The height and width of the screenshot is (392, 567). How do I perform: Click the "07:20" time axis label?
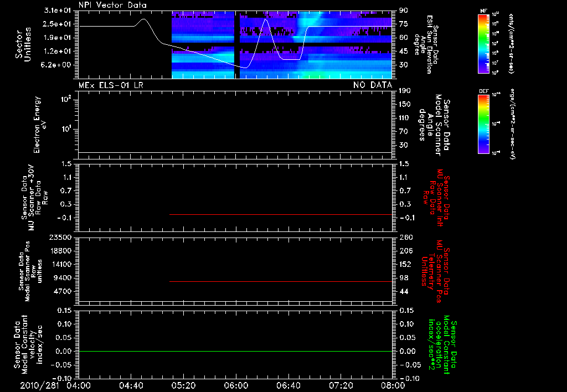pyautogui.click(x=341, y=385)
